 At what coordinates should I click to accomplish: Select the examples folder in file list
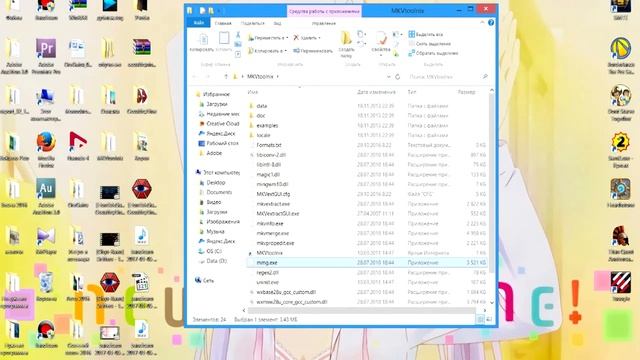pos(267,125)
